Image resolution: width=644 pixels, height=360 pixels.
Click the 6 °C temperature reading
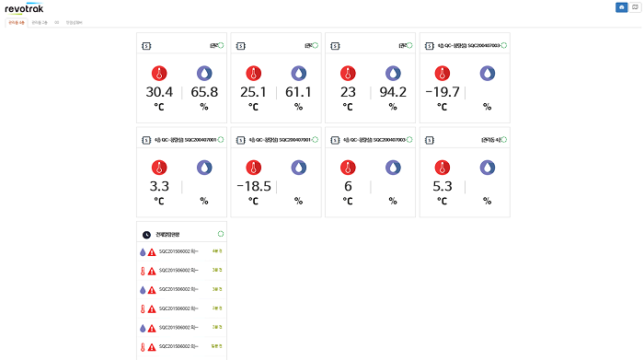pos(348,186)
